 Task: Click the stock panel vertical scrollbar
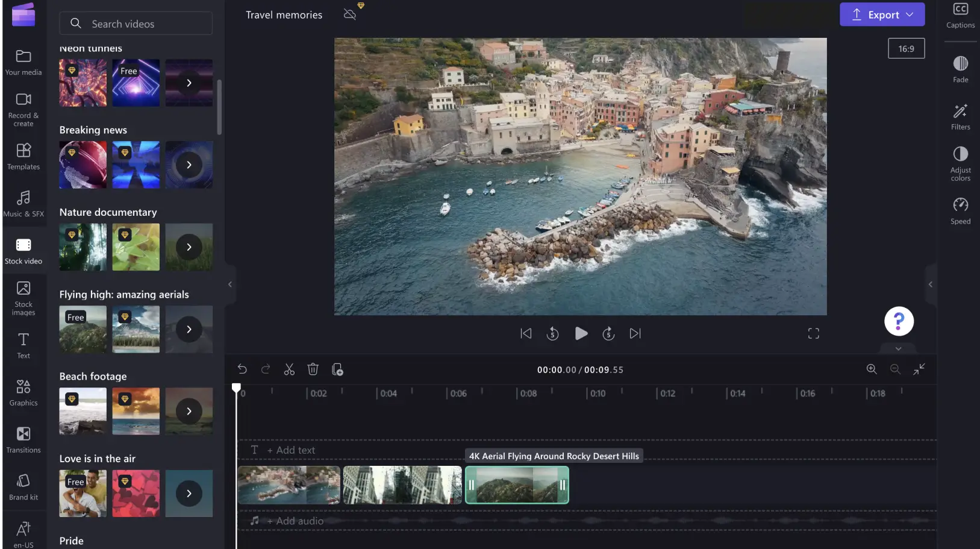pos(219,107)
